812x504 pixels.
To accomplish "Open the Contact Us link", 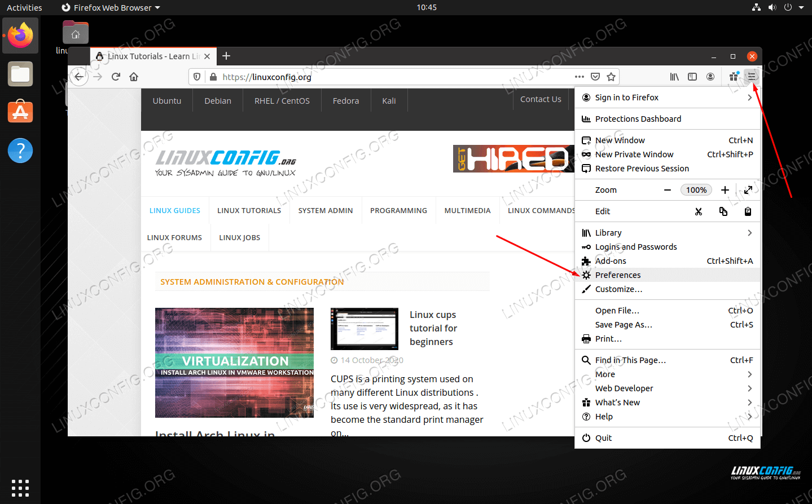I will pyautogui.click(x=541, y=99).
